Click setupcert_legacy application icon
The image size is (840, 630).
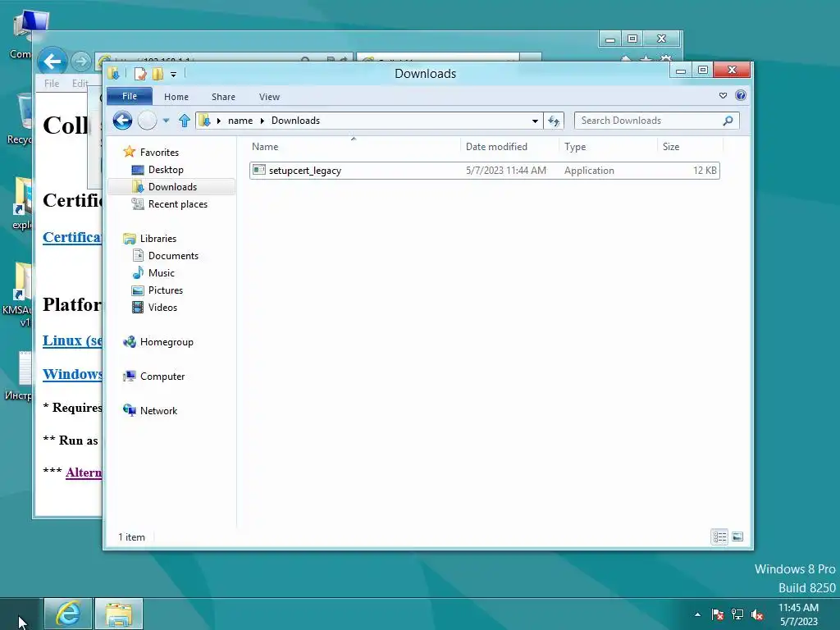pos(259,170)
